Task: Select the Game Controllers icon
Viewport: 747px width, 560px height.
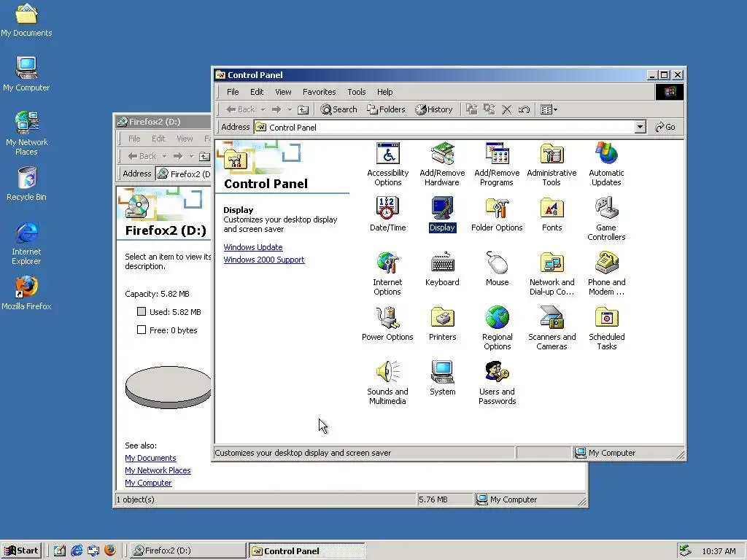Action: pyautogui.click(x=606, y=219)
